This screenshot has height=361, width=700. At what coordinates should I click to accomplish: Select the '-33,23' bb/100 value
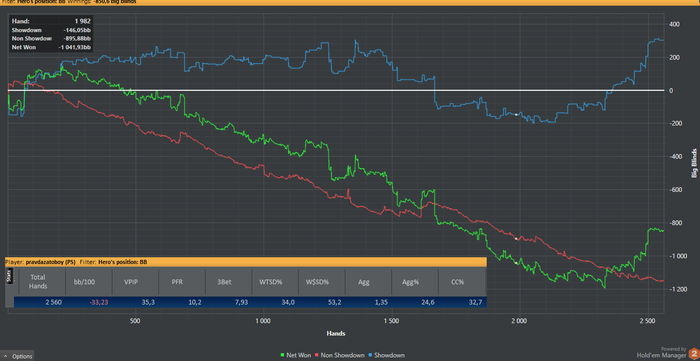98,302
